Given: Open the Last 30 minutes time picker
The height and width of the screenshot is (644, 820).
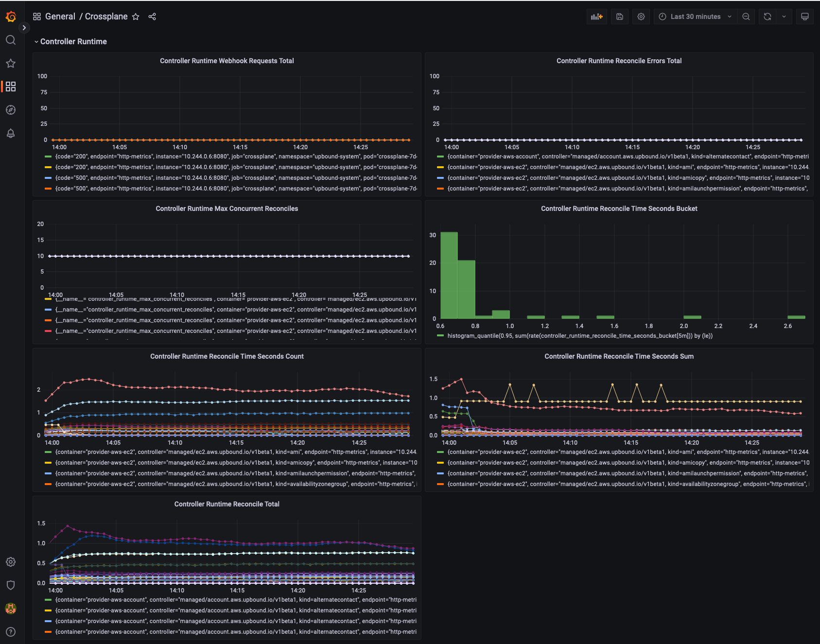Looking at the screenshot, I should point(696,17).
